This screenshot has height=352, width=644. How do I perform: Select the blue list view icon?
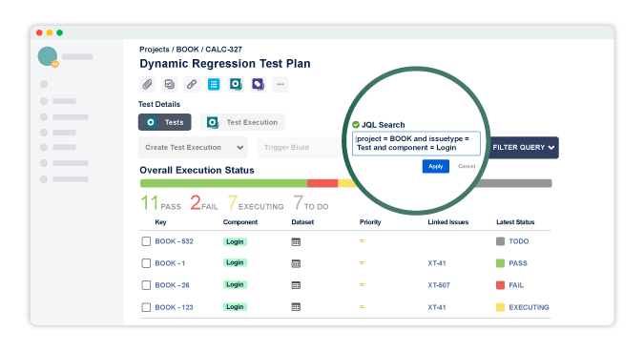tap(214, 85)
